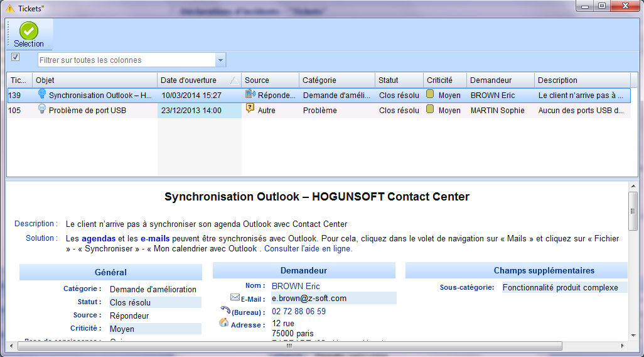Viewport: 644px width, 357px height.
Task: Click into the Filtrer sur toutes les colonnes field
Action: click(127, 60)
